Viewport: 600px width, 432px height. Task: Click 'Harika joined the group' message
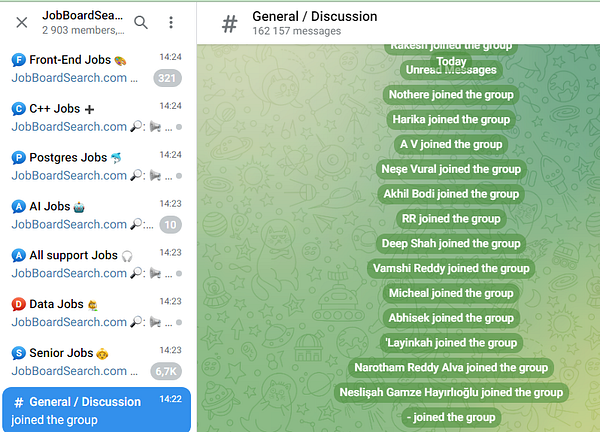(x=451, y=119)
